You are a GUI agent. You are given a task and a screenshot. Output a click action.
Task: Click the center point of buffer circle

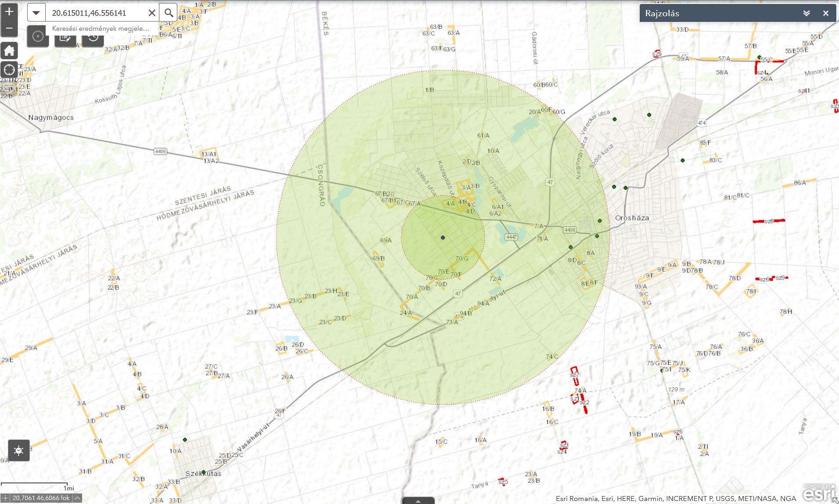pos(443,238)
